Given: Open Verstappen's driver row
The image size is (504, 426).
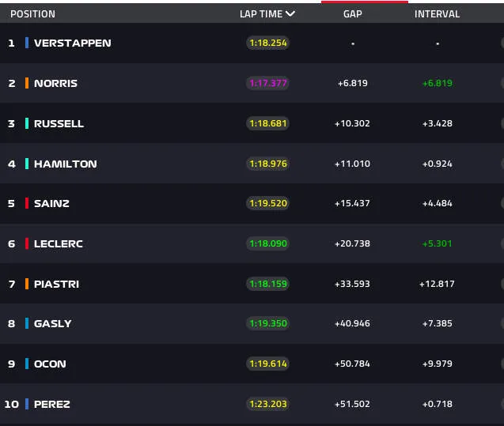Looking at the screenshot, I should coord(252,43).
